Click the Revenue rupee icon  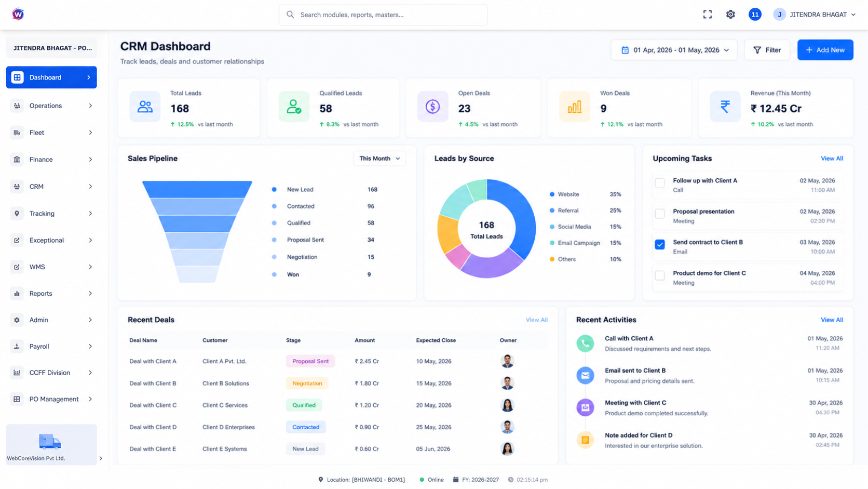(x=725, y=107)
